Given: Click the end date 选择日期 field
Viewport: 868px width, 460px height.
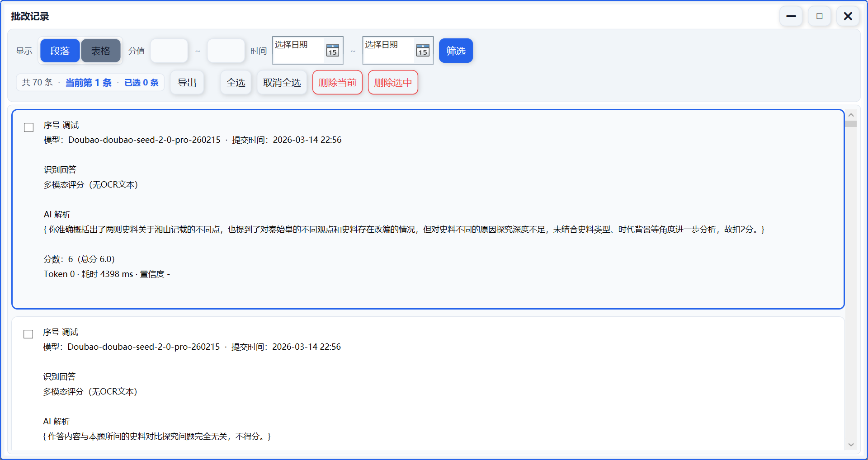Looking at the screenshot, I should (388, 50).
